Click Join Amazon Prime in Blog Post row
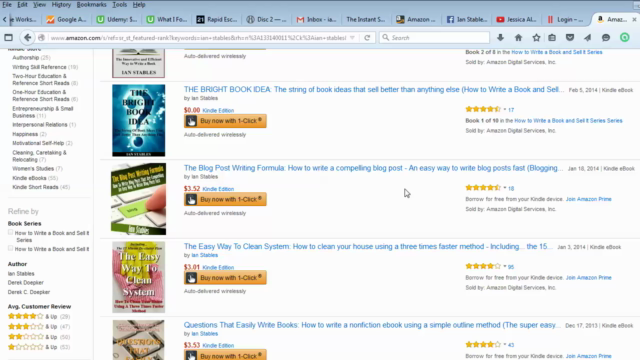This screenshot has width=640, height=360. pos(589,199)
